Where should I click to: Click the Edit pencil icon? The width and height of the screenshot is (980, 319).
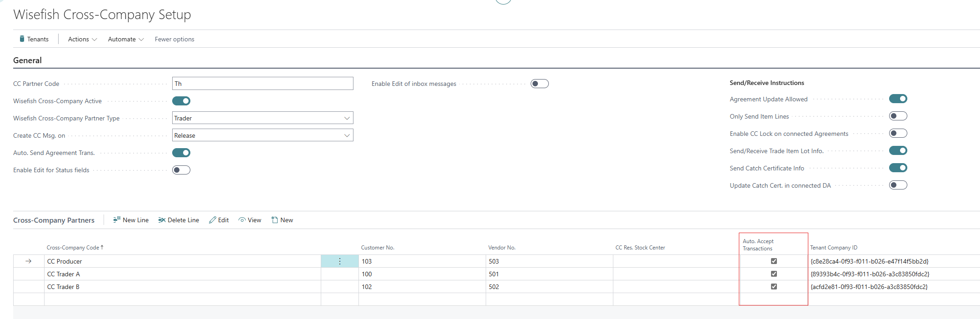point(212,220)
